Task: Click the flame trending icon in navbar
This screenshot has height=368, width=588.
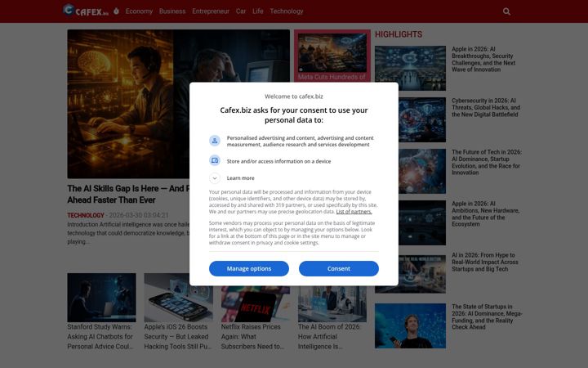Action: (x=116, y=11)
